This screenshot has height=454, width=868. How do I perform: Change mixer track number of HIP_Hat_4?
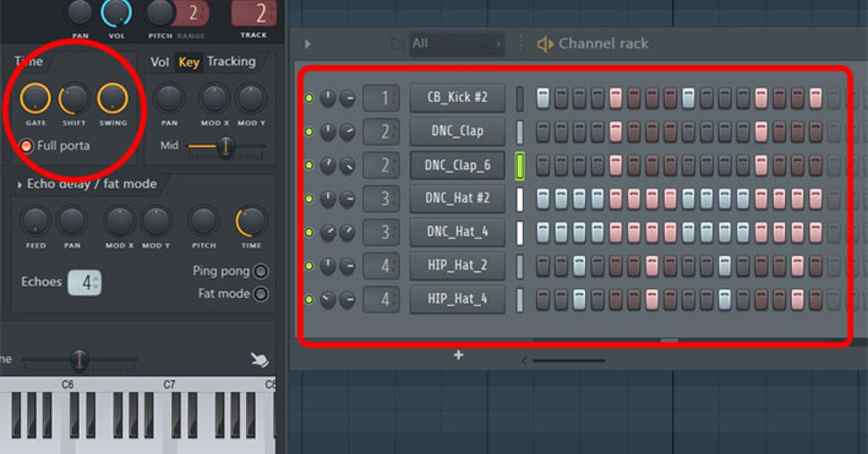point(381,299)
